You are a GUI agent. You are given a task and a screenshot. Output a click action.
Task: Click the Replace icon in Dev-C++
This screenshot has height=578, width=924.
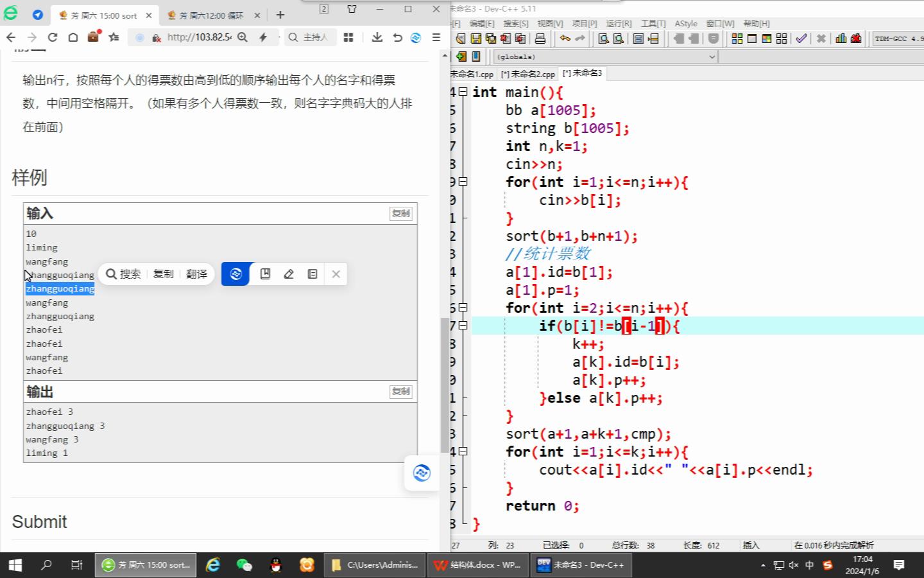click(619, 39)
